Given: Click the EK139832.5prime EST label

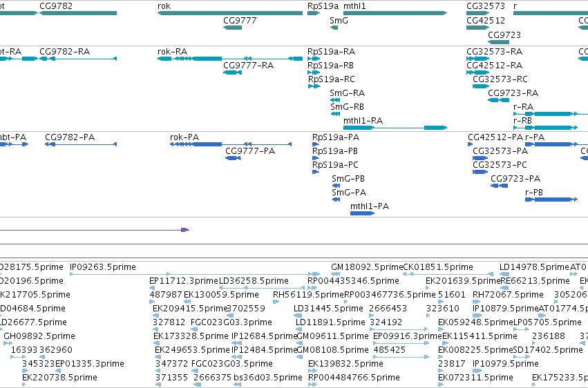Looking at the screenshot, I should pyautogui.click(x=345, y=364).
